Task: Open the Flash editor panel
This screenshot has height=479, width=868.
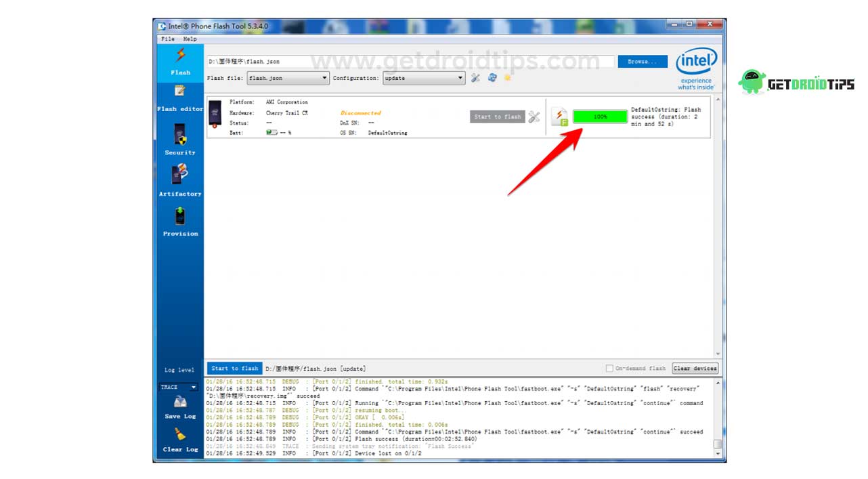Action: (180, 99)
